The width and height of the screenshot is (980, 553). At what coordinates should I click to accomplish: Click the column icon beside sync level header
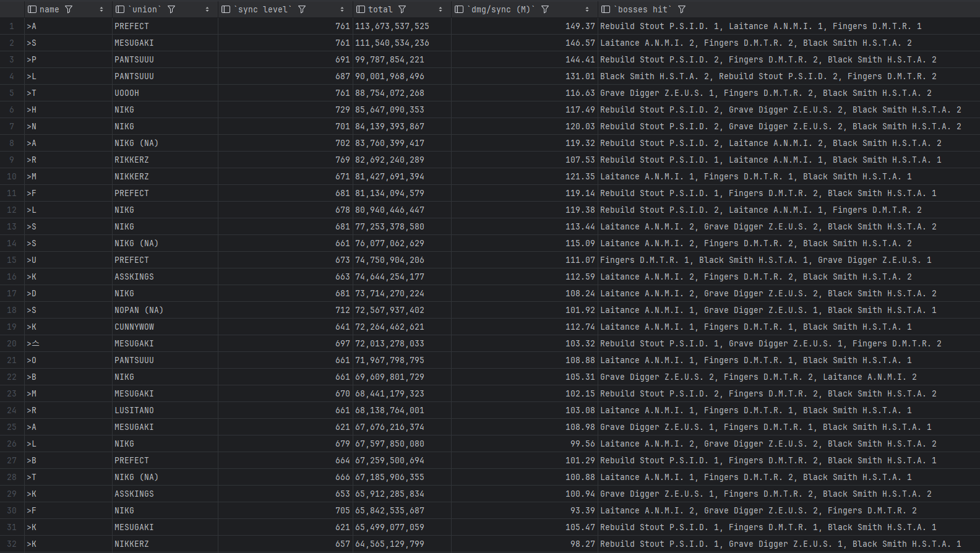click(226, 9)
